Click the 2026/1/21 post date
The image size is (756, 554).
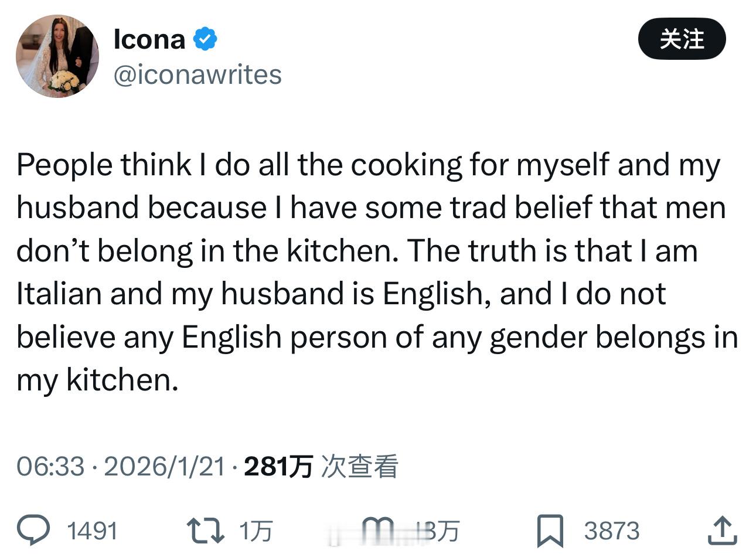(164, 467)
